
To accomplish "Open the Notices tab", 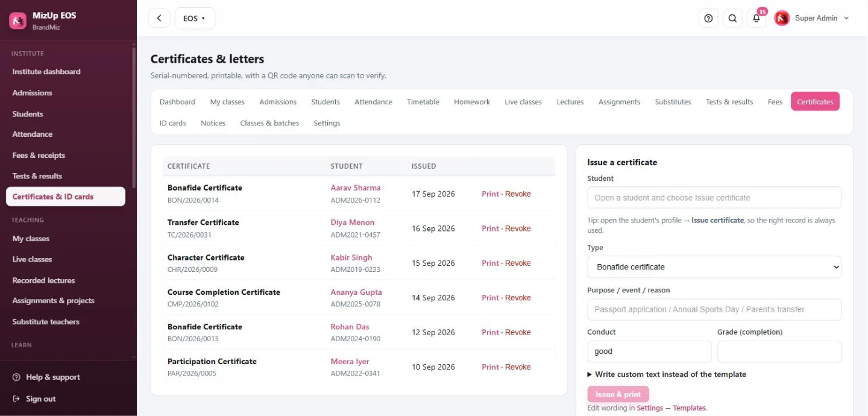I will (213, 123).
